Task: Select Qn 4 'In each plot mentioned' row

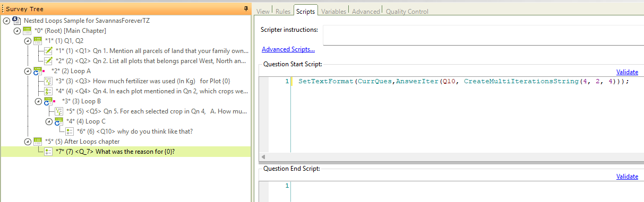Action: point(152,91)
